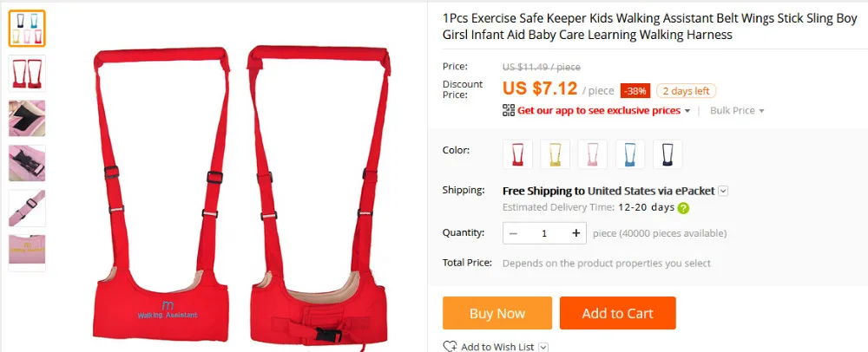Click the Add to Cart button

[618, 313]
